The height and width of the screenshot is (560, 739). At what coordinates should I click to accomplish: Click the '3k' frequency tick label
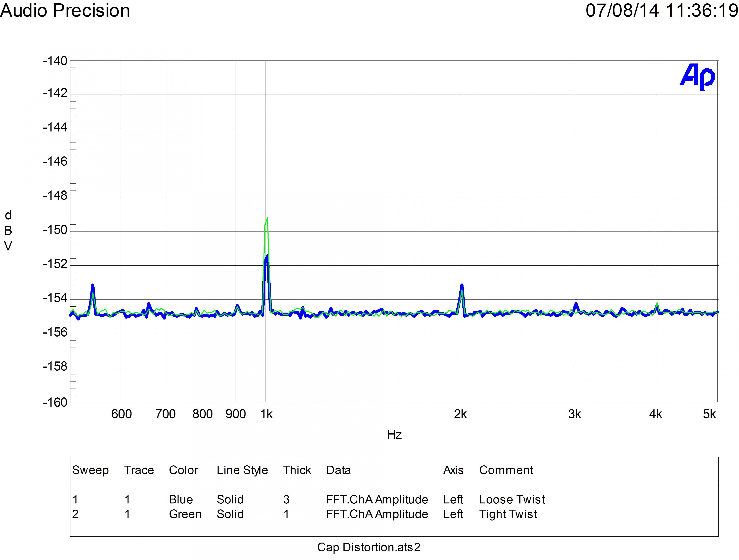pyautogui.click(x=575, y=414)
